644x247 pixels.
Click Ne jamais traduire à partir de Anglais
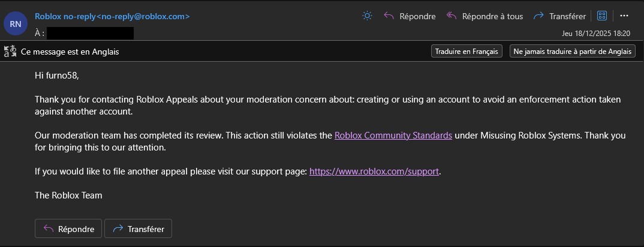(x=573, y=52)
